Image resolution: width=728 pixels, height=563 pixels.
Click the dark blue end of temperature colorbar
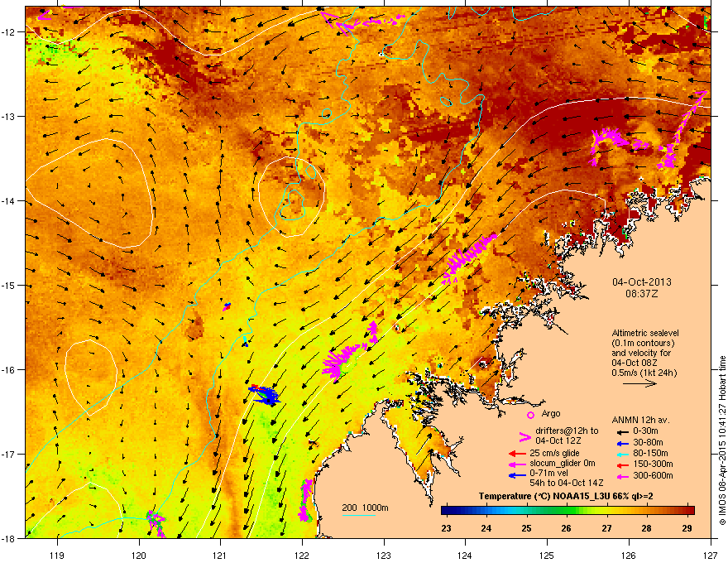[x=446, y=511]
